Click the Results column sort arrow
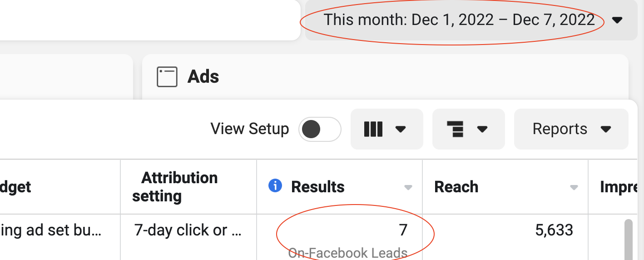Screen dimensions: 644x260 point(408,187)
